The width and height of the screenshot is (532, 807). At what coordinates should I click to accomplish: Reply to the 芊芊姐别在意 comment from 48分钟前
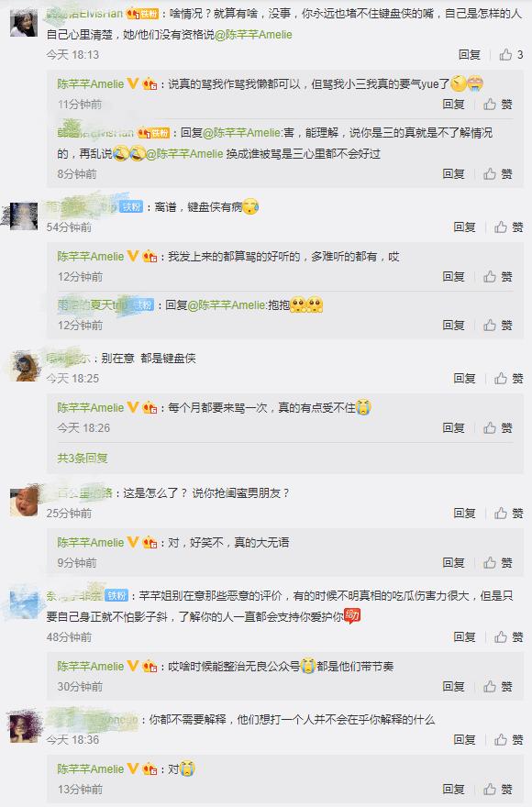464,637
